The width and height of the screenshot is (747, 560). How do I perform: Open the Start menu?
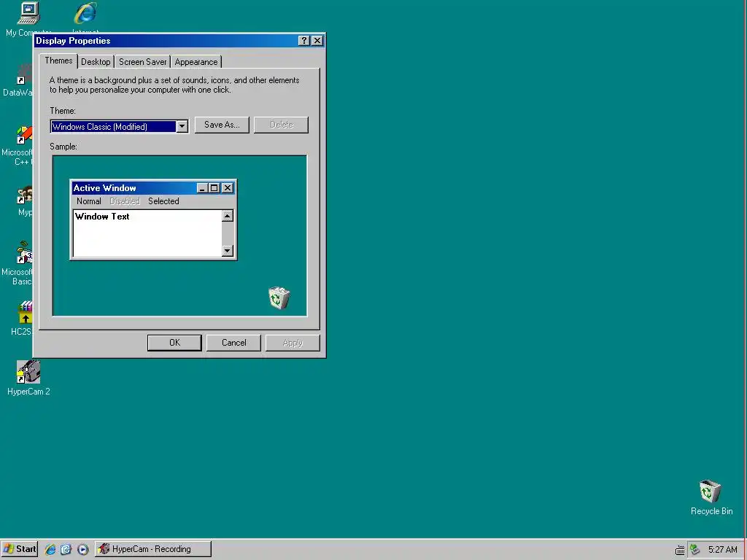click(19, 549)
